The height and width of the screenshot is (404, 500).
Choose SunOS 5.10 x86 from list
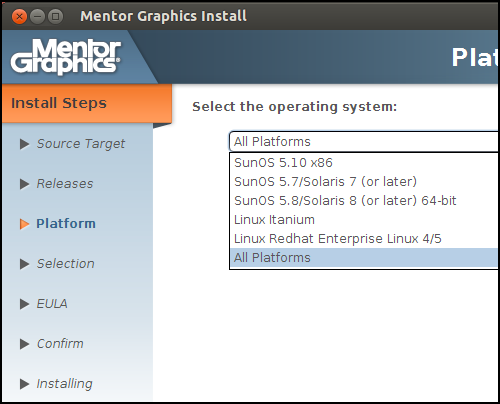(364, 163)
